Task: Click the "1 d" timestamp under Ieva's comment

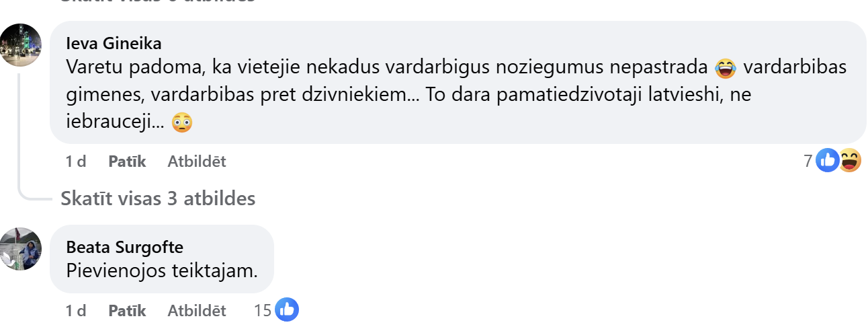Action: click(x=76, y=161)
